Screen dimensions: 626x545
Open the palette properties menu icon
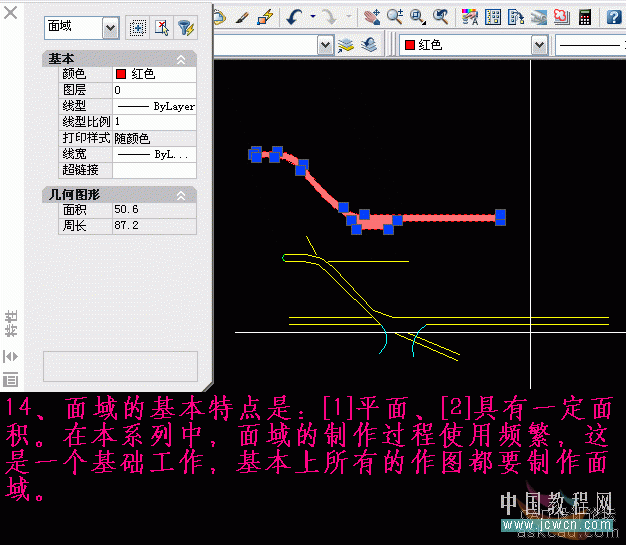click(x=11, y=379)
